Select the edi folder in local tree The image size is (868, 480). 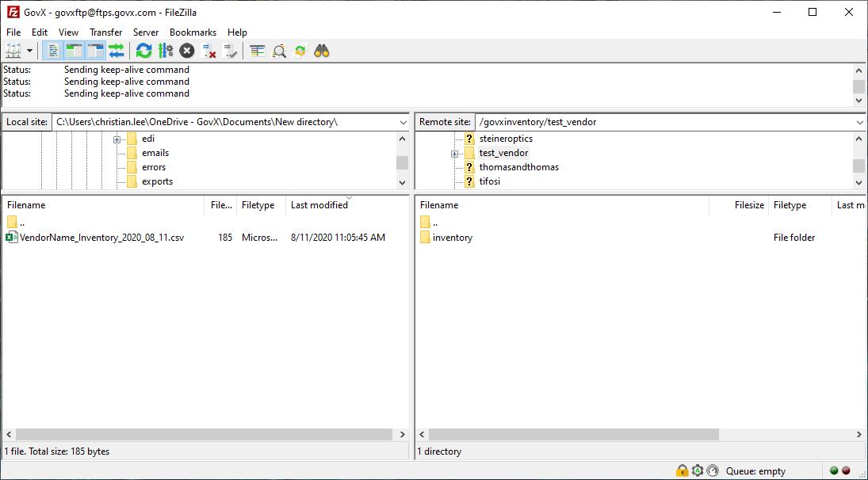tap(147, 139)
